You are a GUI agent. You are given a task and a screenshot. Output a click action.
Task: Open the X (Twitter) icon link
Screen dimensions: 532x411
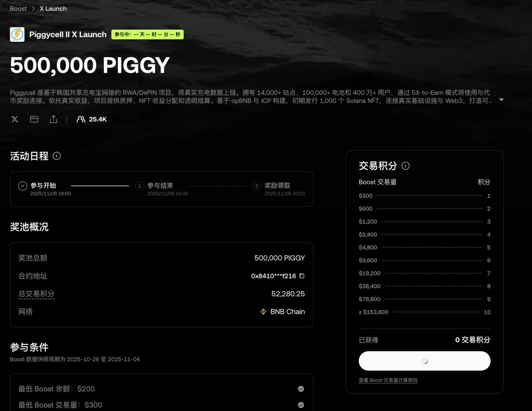pos(15,119)
